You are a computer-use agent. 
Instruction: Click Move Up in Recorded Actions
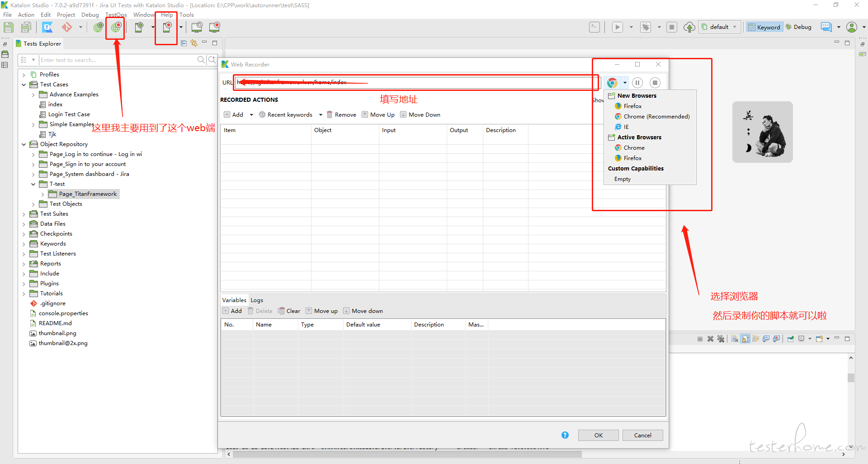pyautogui.click(x=378, y=115)
